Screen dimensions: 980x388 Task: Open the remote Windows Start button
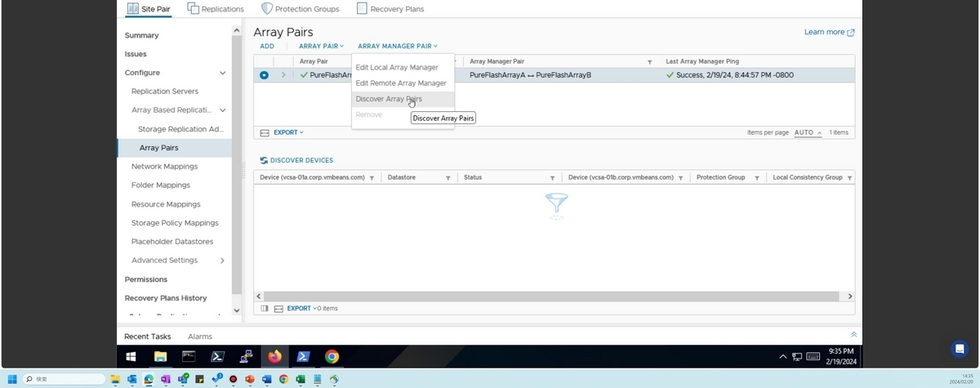(x=131, y=357)
